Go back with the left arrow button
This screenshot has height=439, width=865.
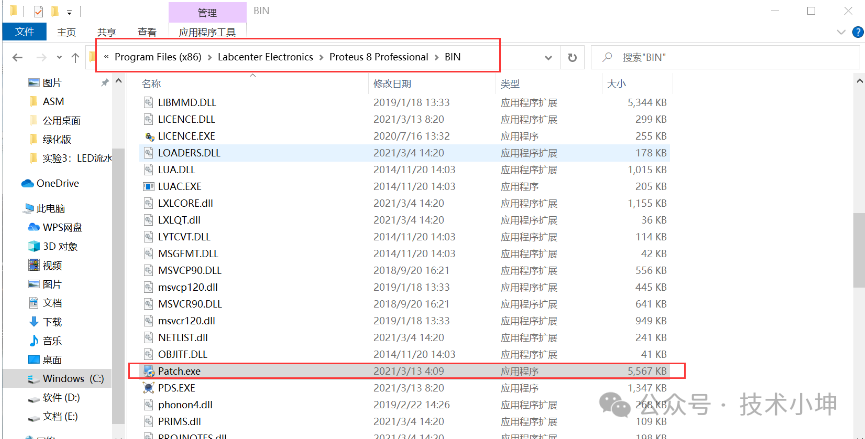(17, 57)
